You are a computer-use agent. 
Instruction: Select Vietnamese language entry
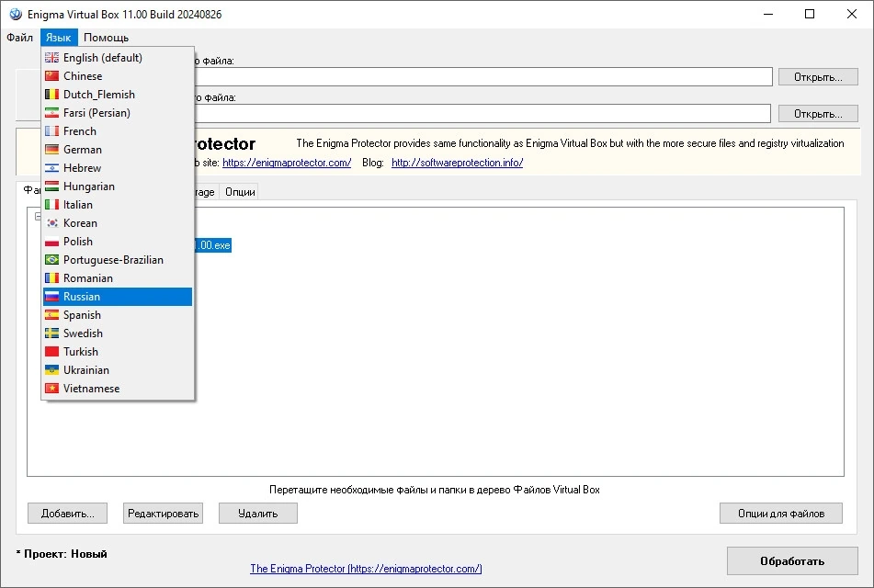[x=118, y=389]
